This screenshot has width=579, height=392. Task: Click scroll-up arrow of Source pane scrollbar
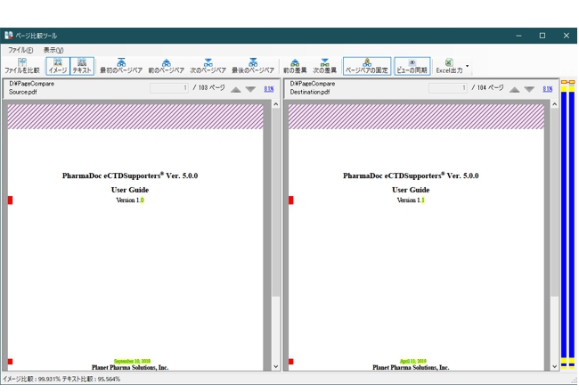pyautogui.click(x=276, y=104)
